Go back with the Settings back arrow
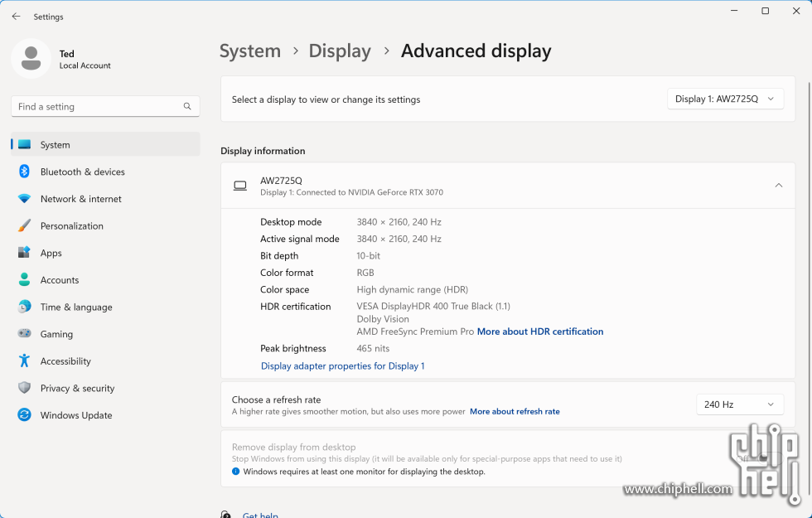 (16, 17)
